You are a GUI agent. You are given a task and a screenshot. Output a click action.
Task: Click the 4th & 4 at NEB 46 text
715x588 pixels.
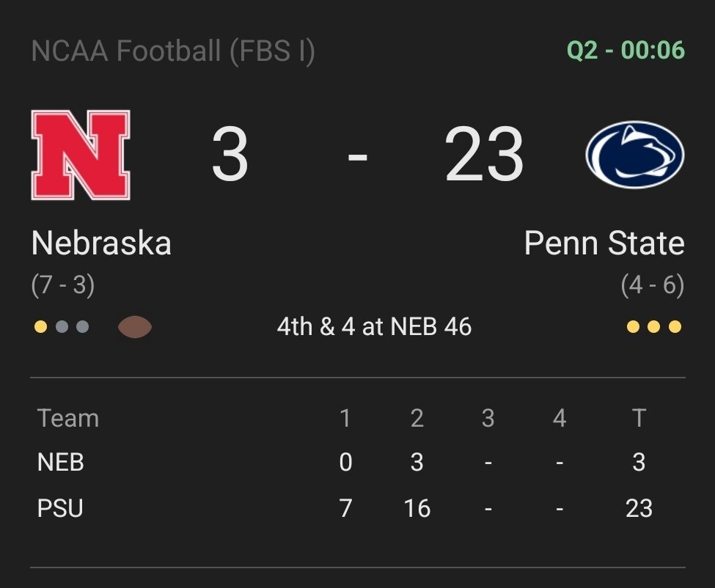(374, 327)
